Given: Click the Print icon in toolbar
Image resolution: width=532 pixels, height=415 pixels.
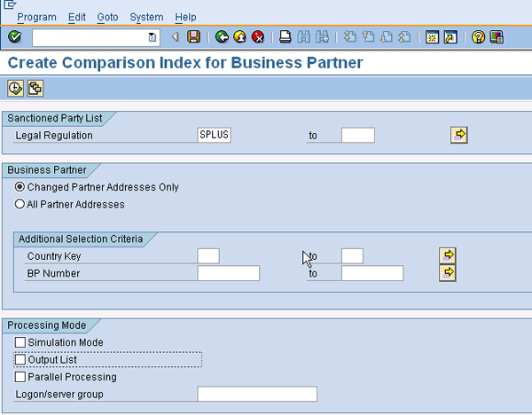Looking at the screenshot, I should tap(285, 36).
